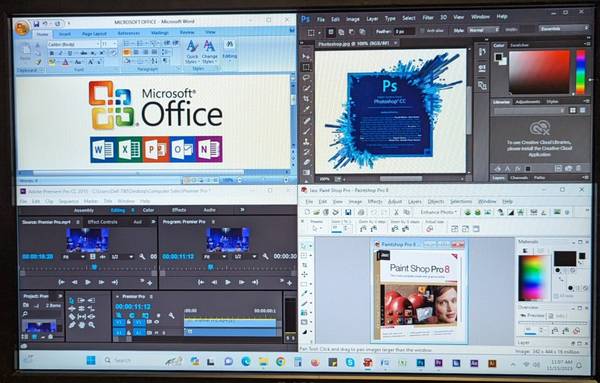
Task: Click the Save icon in Word's quick access toolbar
Action: click(36, 24)
